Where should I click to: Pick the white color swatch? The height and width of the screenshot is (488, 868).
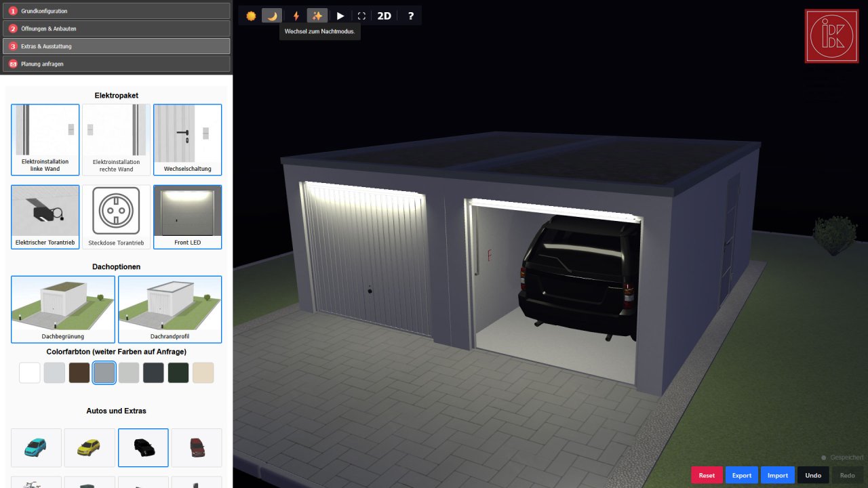[x=30, y=373]
